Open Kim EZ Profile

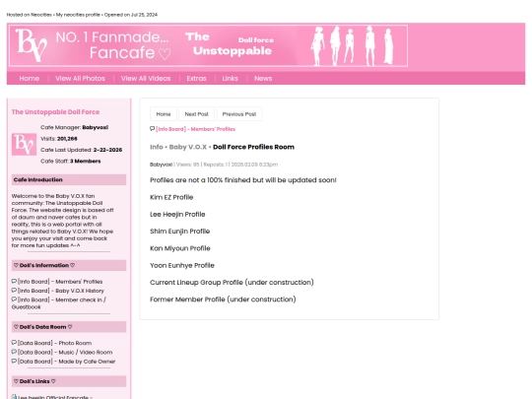pos(171,197)
